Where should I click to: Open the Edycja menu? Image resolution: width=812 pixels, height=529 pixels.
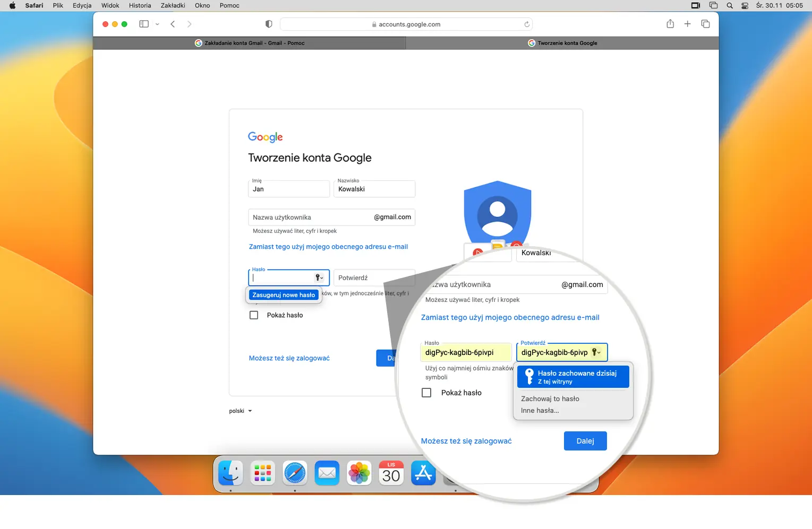coord(82,5)
